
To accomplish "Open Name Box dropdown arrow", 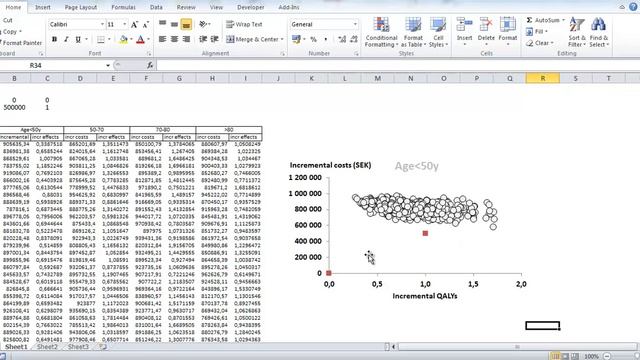I will (x=108, y=65).
